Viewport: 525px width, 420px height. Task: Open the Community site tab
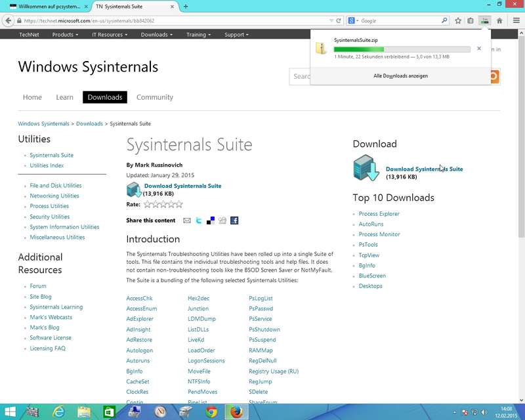[x=155, y=97]
